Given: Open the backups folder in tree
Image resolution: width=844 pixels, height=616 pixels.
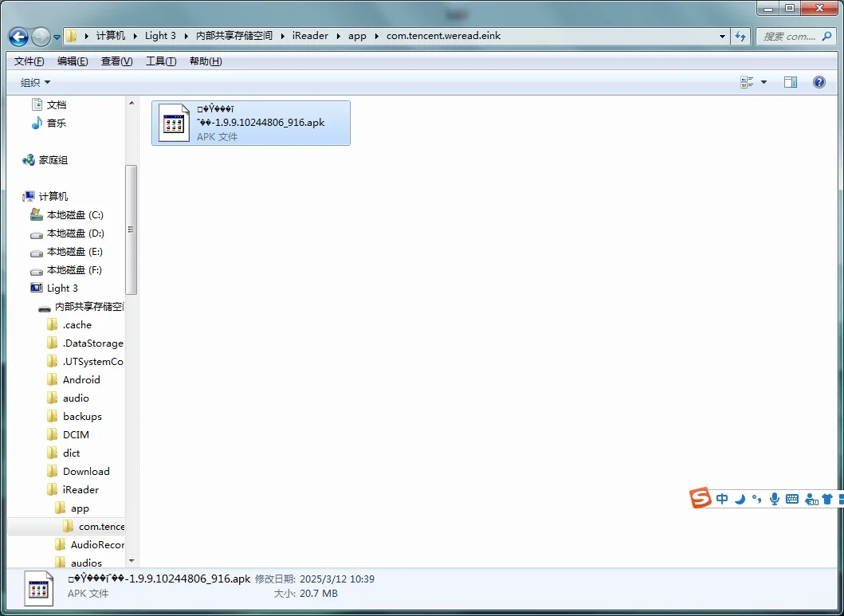Looking at the screenshot, I should (x=74, y=417).
